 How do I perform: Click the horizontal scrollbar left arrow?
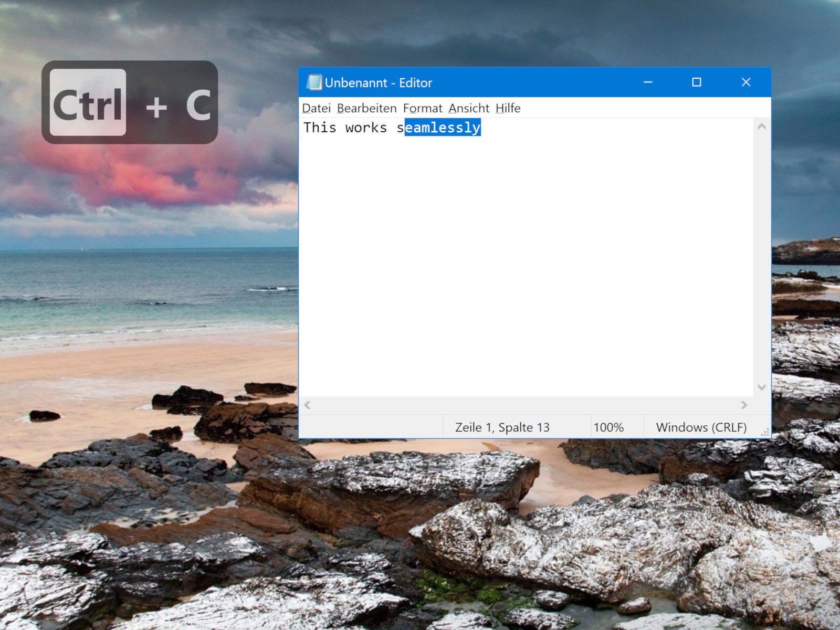[308, 405]
